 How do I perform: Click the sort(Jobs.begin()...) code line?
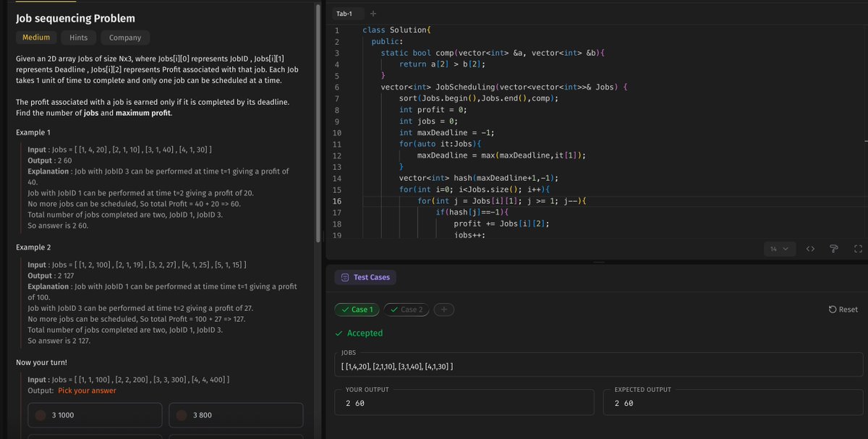[480, 98]
